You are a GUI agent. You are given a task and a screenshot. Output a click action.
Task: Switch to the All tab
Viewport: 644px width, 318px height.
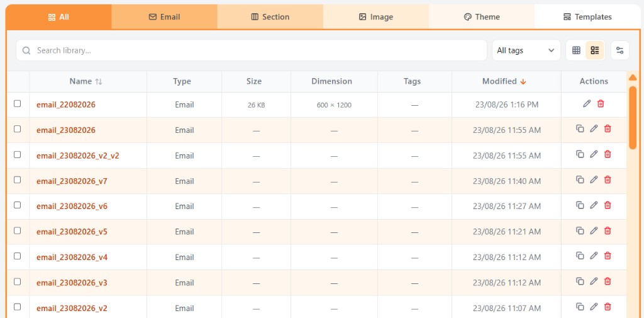point(58,17)
